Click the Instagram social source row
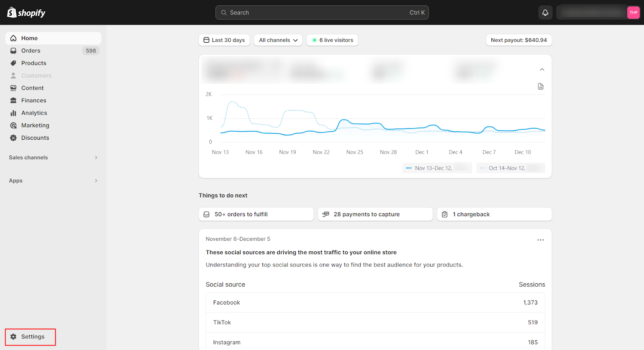 pos(375,342)
